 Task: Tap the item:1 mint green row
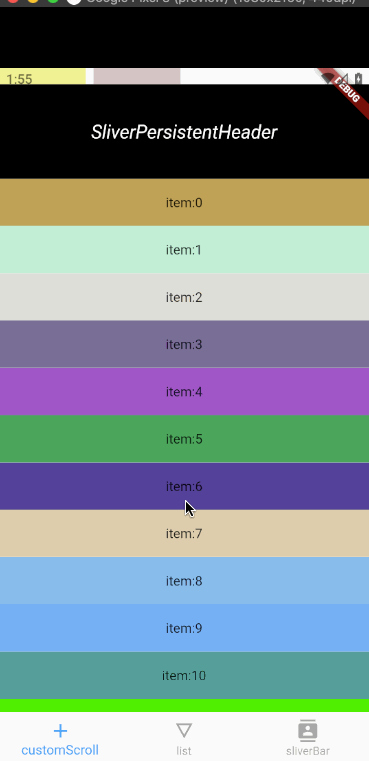click(x=184, y=250)
